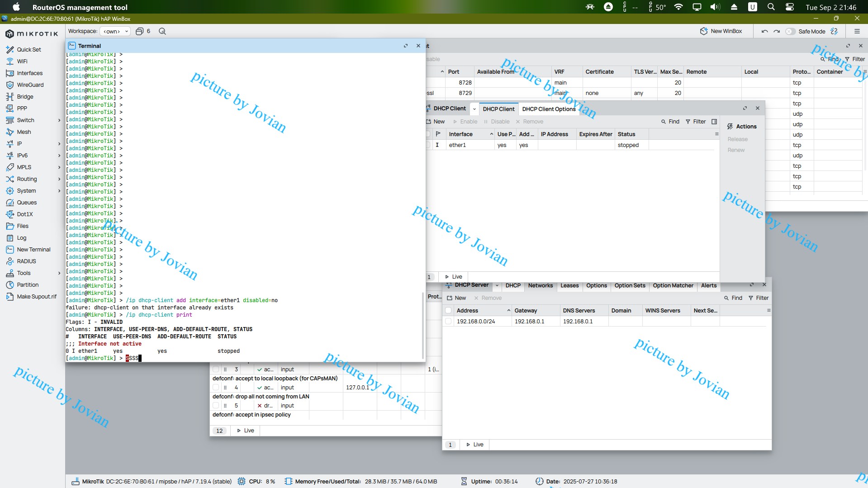
Task: Check the header checkbox in DHCP Client table
Action: [428, 134]
